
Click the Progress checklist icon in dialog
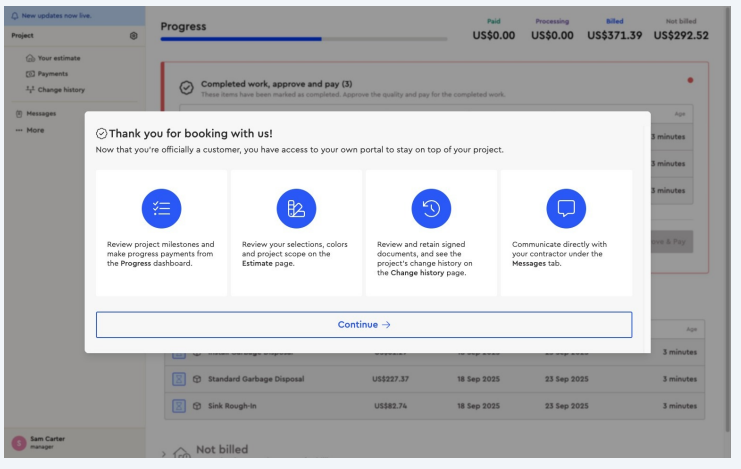point(162,208)
